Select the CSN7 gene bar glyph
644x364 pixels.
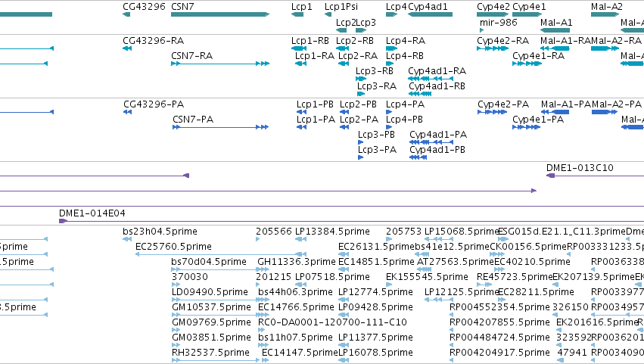(x=220, y=14)
